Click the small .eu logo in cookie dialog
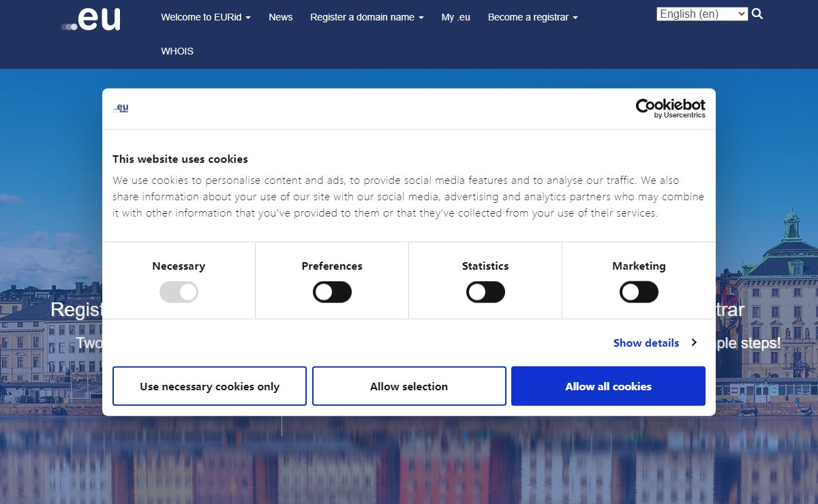This screenshot has height=504, width=818. [121, 108]
